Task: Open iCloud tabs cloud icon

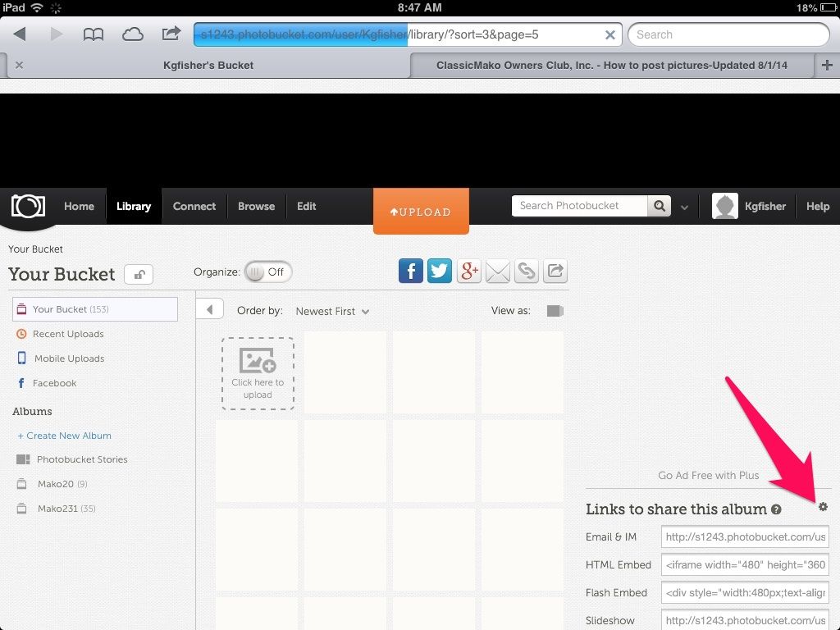Action: pyautogui.click(x=132, y=34)
